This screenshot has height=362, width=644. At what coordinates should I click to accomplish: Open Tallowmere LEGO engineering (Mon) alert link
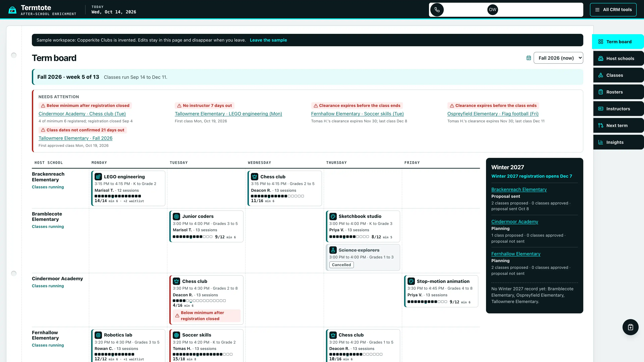[228, 114]
